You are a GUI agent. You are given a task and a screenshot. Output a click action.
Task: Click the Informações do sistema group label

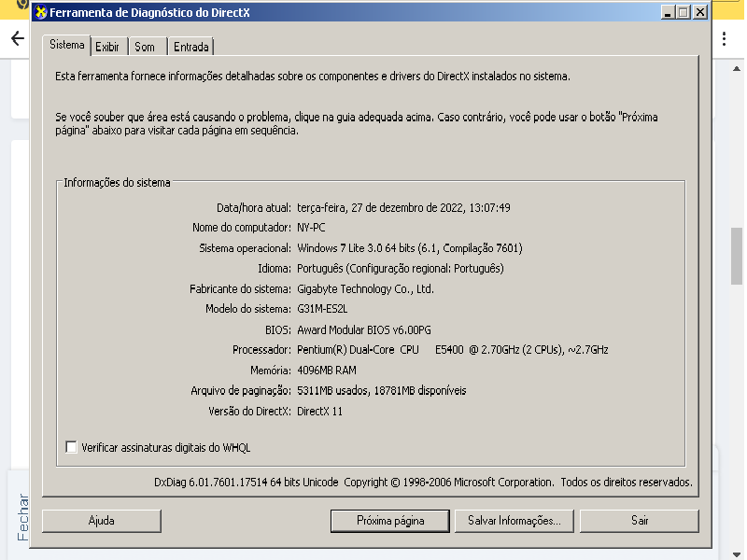117,183
